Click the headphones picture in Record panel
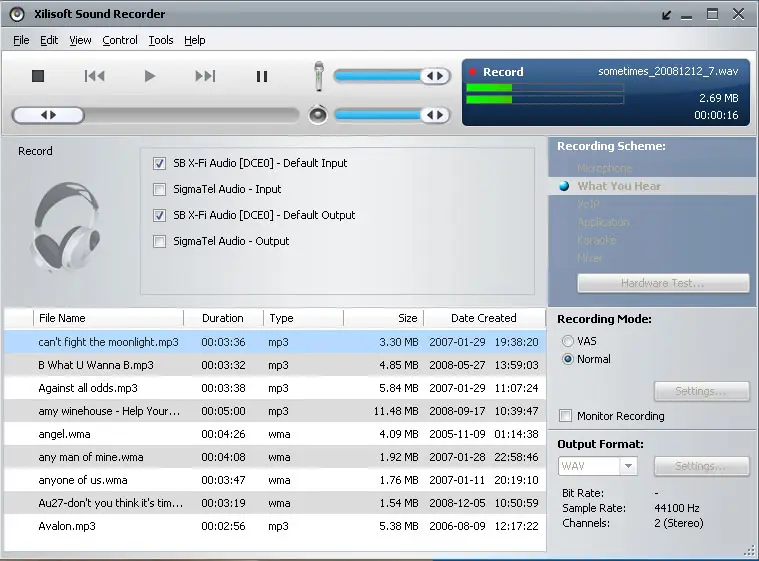This screenshot has height=561, width=759. tap(66, 226)
